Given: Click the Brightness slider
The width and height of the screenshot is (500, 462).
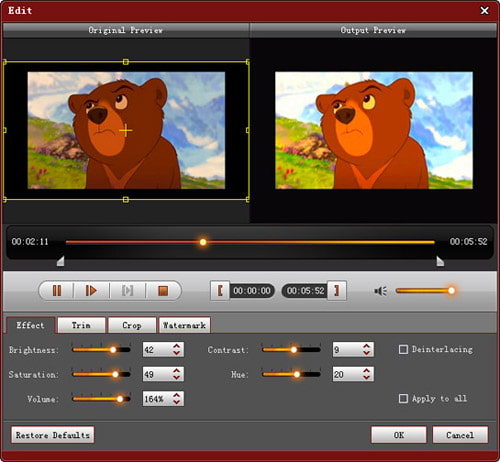Looking at the screenshot, I should (101, 350).
